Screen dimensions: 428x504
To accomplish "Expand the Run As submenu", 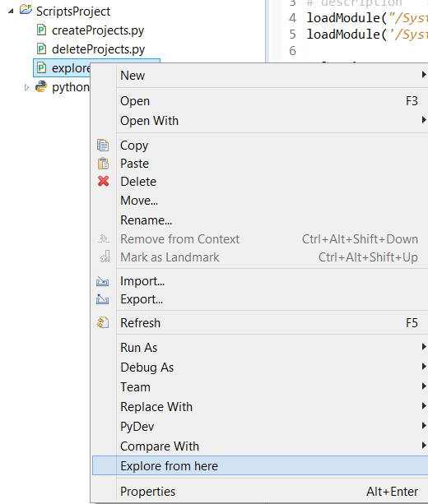I will tap(424, 347).
